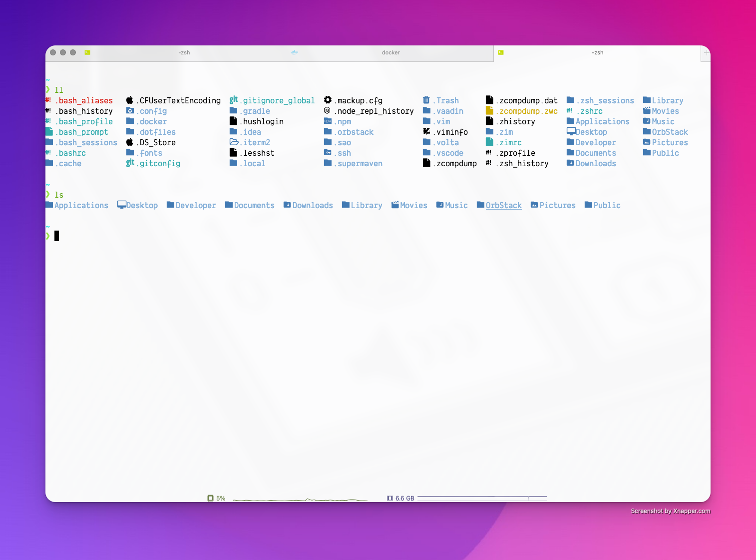Click the .orbstack folder name
The height and width of the screenshot is (560, 756).
click(x=354, y=132)
